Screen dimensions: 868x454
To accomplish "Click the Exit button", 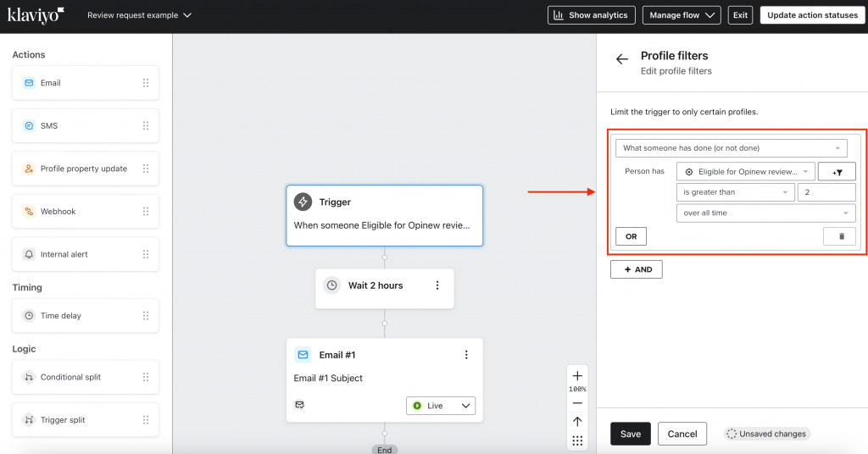I will (x=740, y=15).
